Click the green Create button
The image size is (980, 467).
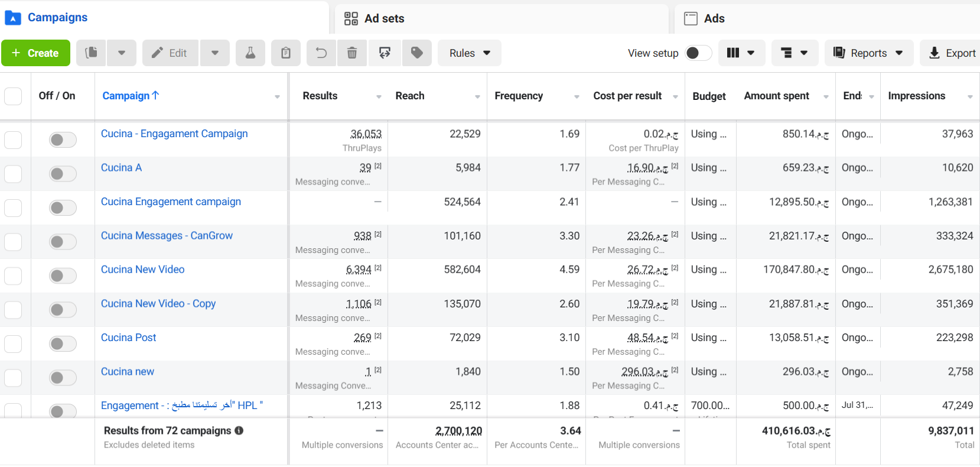click(x=35, y=53)
